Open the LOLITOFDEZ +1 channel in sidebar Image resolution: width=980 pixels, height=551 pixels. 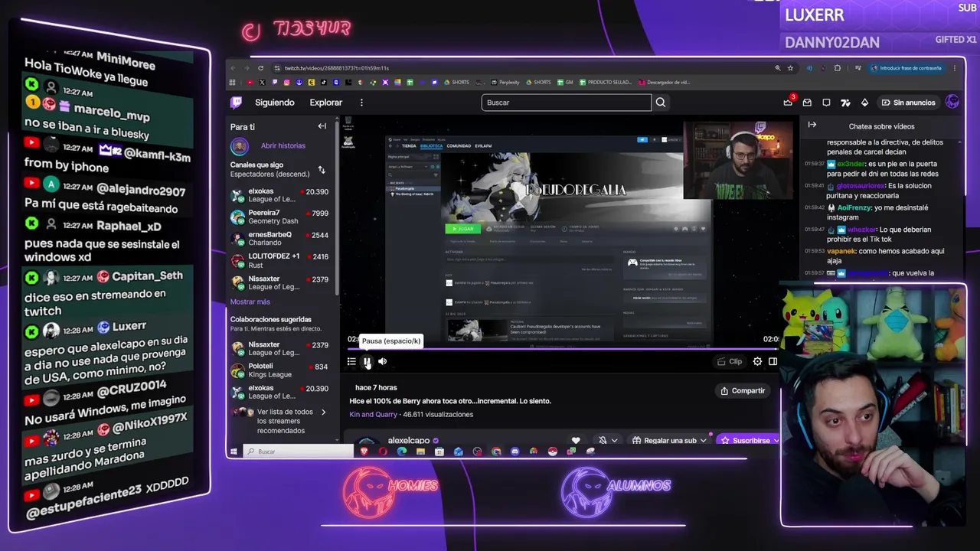click(x=279, y=261)
